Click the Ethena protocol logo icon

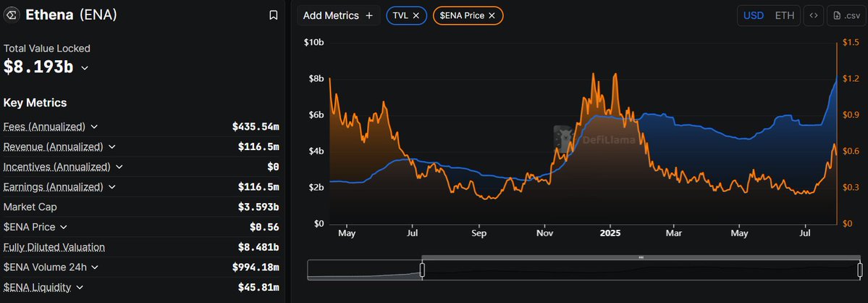pos(12,15)
